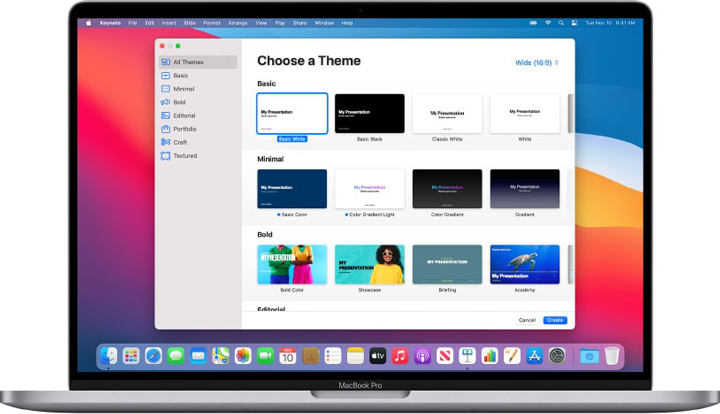The width and height of the screenshot is (720, 414).
Task: Open Keynote from the Dock
Action: [467, 356]
